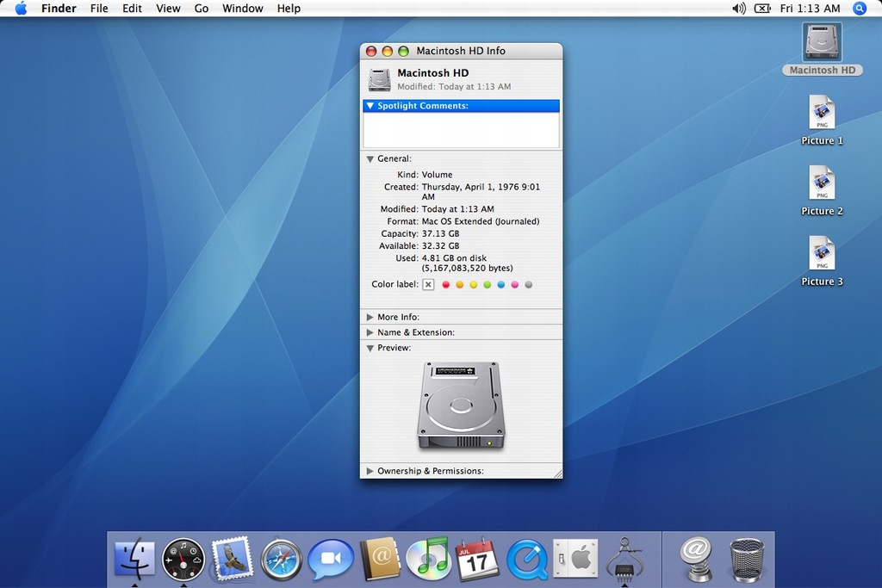Zoom the Macintosh HD Info window
The height and width of the screenshot is (588, 882).
[403, 51]
